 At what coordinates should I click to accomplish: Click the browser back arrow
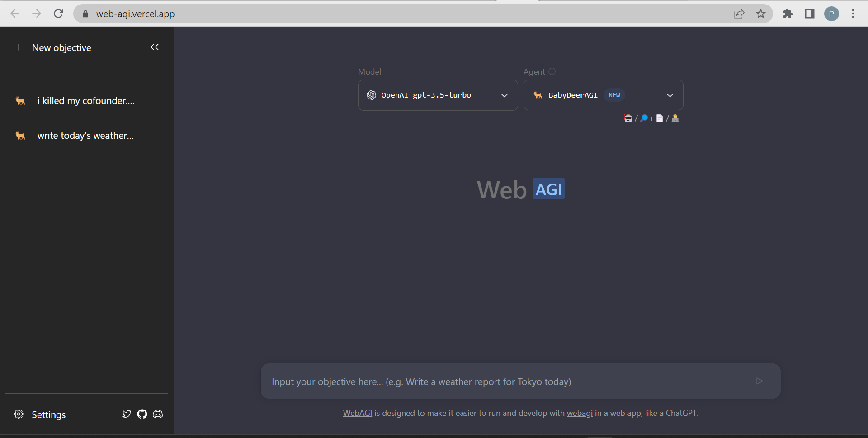(15, 14)
